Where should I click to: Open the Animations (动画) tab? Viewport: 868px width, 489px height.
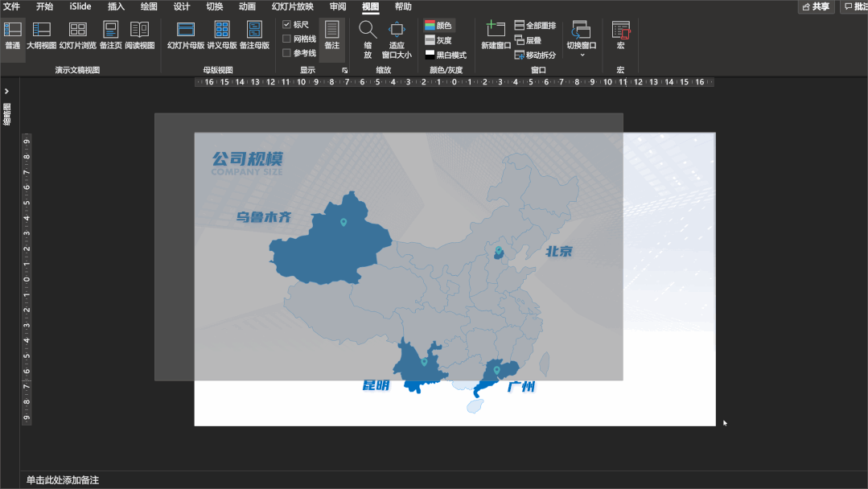pyautogui.click(x=247, y=6)
